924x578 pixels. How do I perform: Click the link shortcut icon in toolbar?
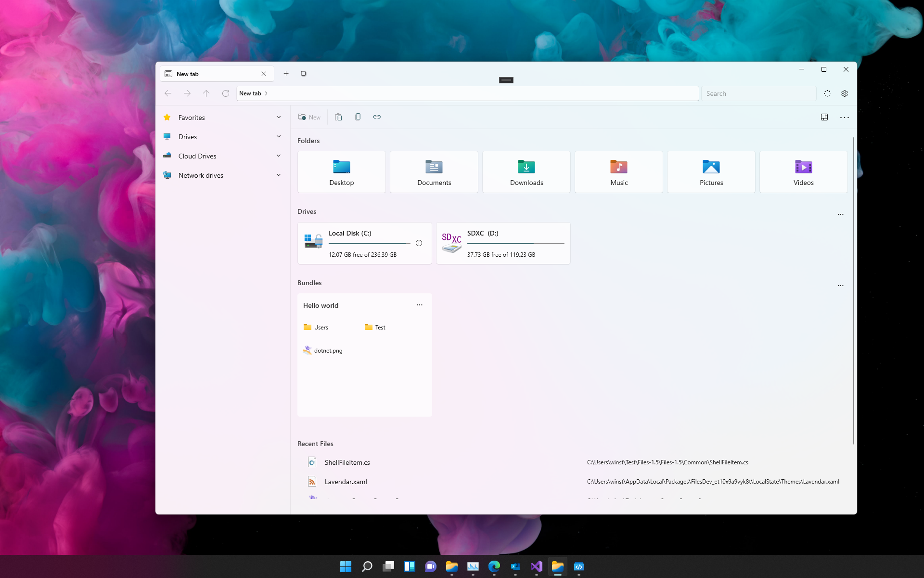(x=377, y=117)
